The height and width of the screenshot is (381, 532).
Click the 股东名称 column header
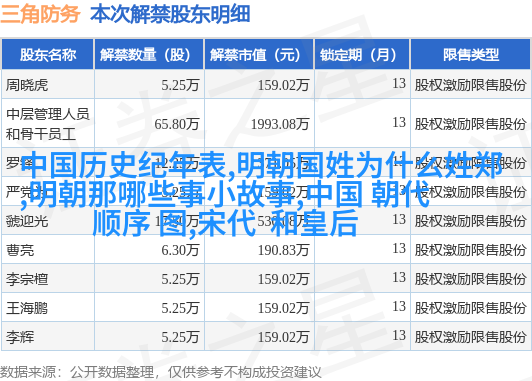point(48,55)
